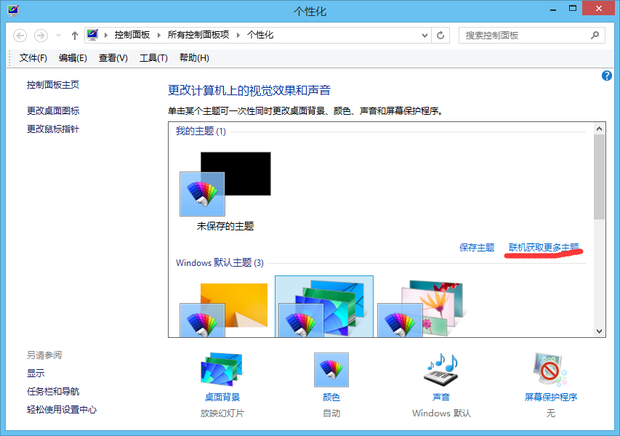
Task: Open 更改桌面图标 link in sidebar
Action: pyautogui.click(x=53, y=111)
